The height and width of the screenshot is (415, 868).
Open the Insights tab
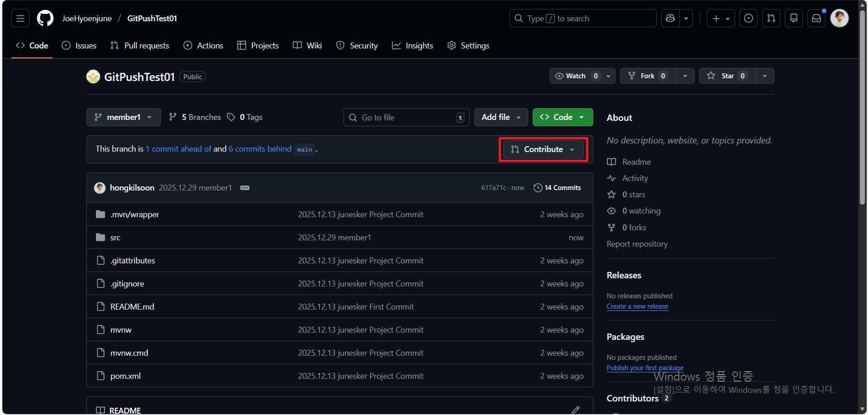coord(413,46)
